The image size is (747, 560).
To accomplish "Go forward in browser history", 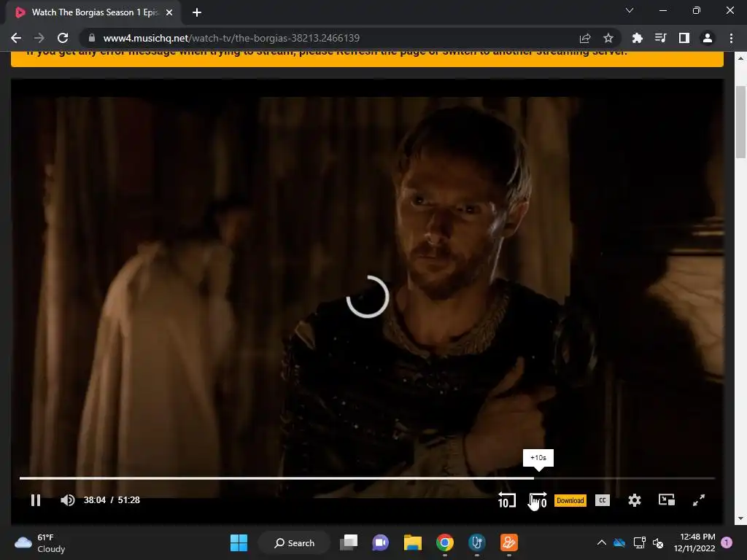I will (x=39, y=38).
